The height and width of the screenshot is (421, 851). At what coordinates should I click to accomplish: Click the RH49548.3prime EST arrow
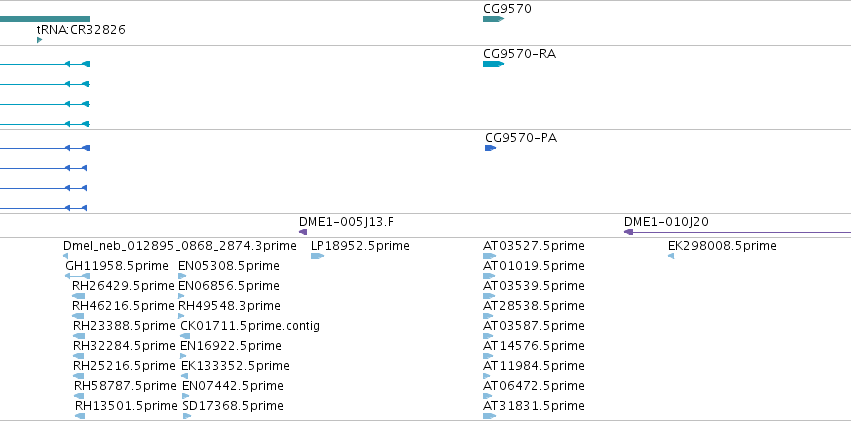[181, 316]
